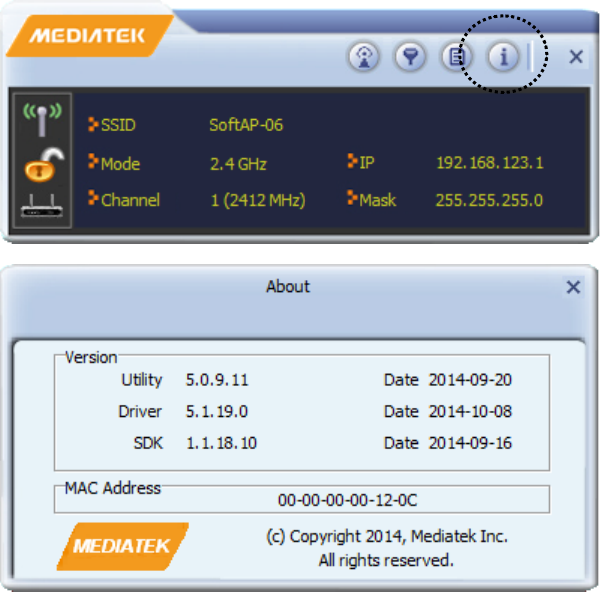Image resolution: width=601 pixels, height=592 pixels.
Task: Click the Channel label
Action: pos(130,200)
